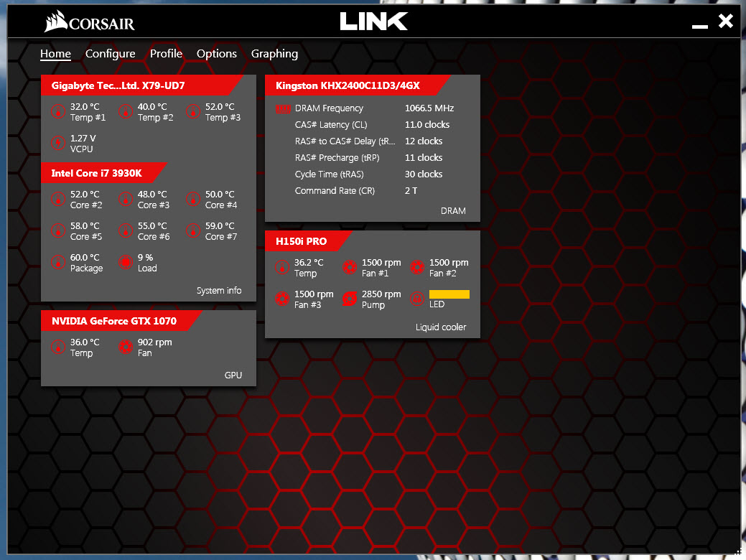Click the 9 % Load reading
This screenshot has height=560, width=746.
(145, 258)
